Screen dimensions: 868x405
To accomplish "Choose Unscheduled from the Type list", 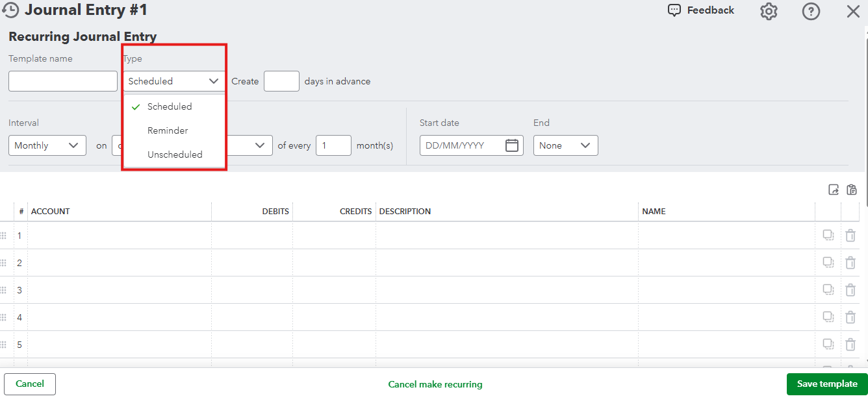I will [x=175, y=154].
